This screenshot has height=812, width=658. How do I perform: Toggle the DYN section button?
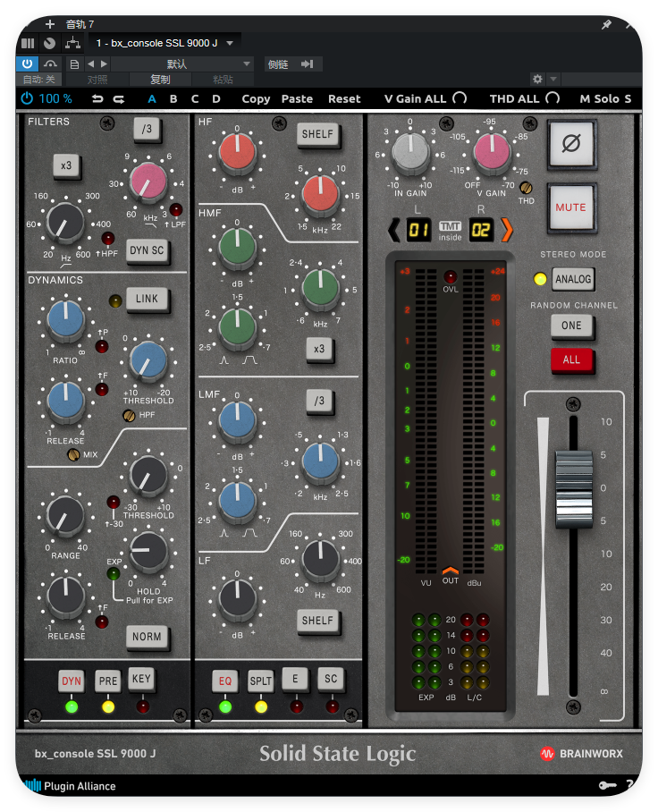72,681
